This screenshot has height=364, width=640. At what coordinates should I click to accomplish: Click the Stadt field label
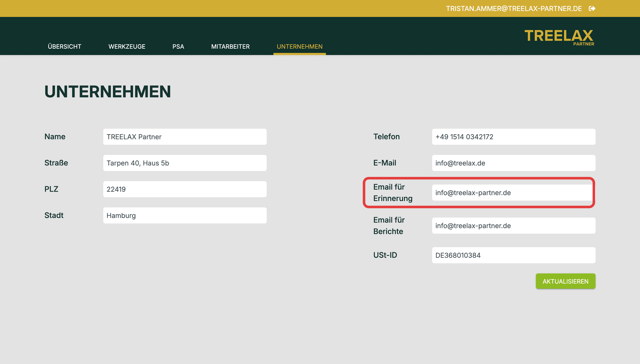coord(54,215)
